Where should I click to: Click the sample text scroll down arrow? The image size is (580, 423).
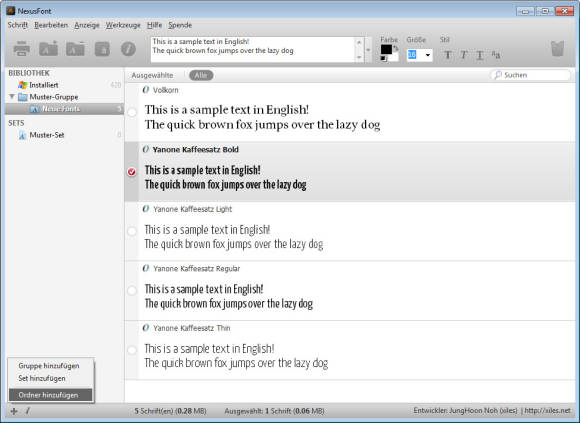358,57
